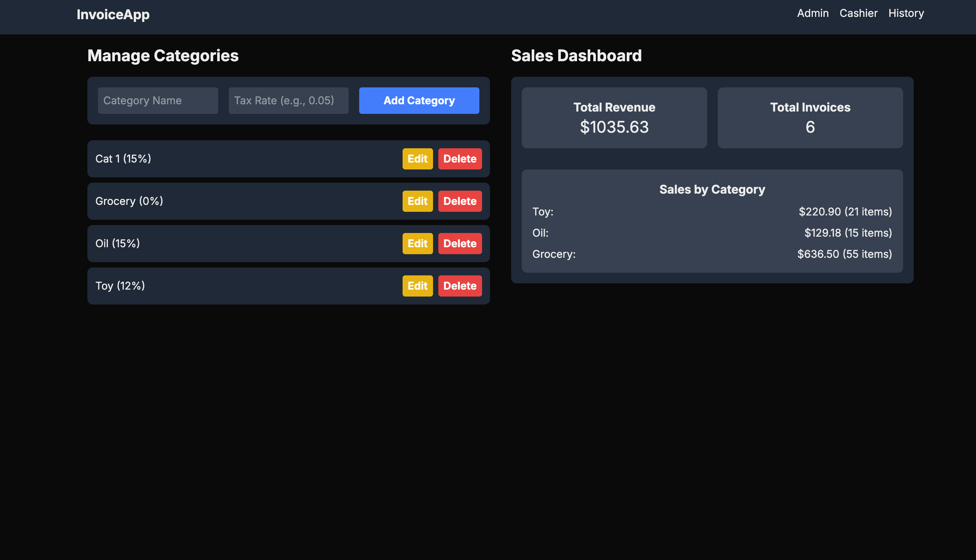Delete the Oil category

click(460, 244)
